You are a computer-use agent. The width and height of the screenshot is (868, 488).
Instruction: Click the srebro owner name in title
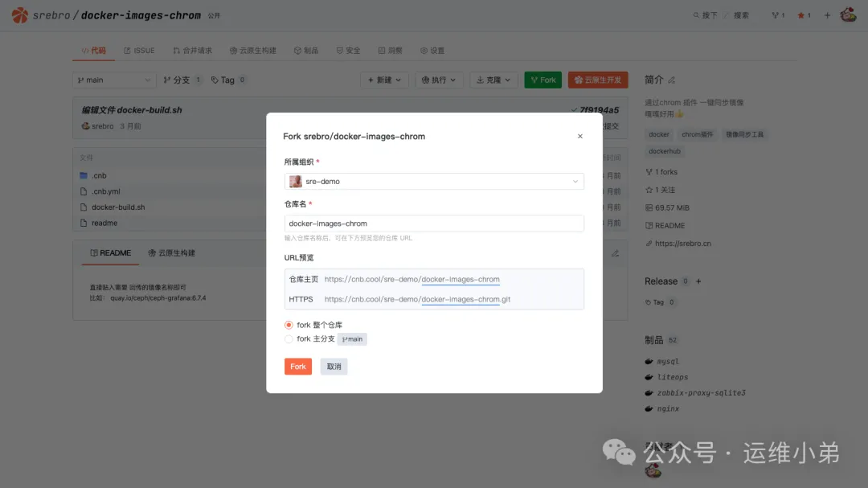coord(51,15)
